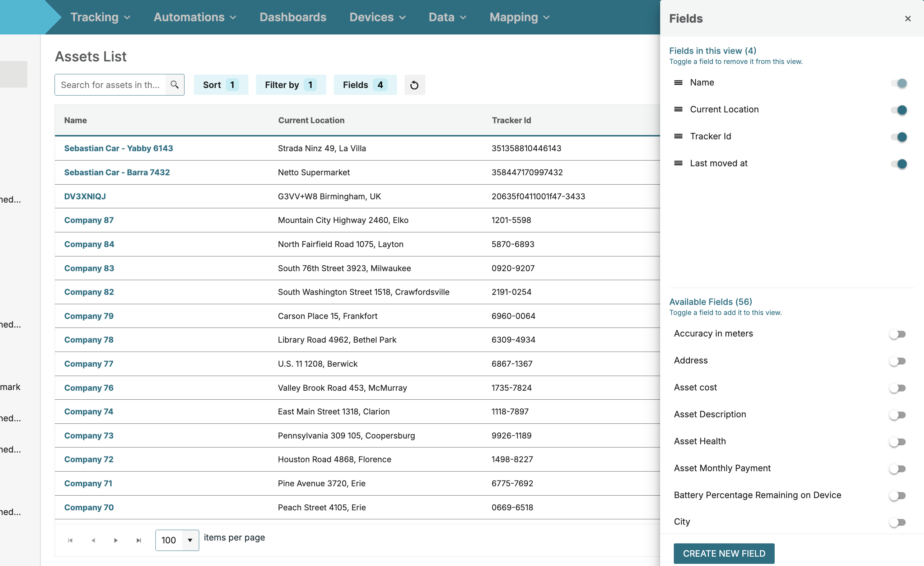Turn on Accuracy in meters field
Screen dimensions: 924x566
(x=898, y=334)
